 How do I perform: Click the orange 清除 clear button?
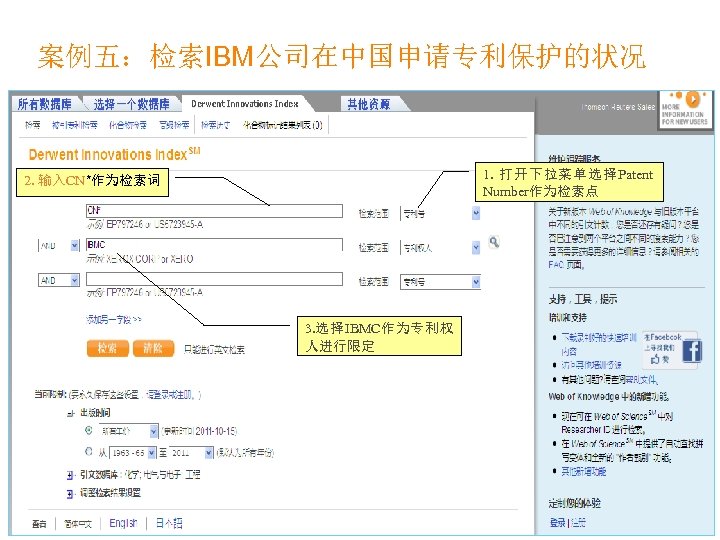click(153, 348)
